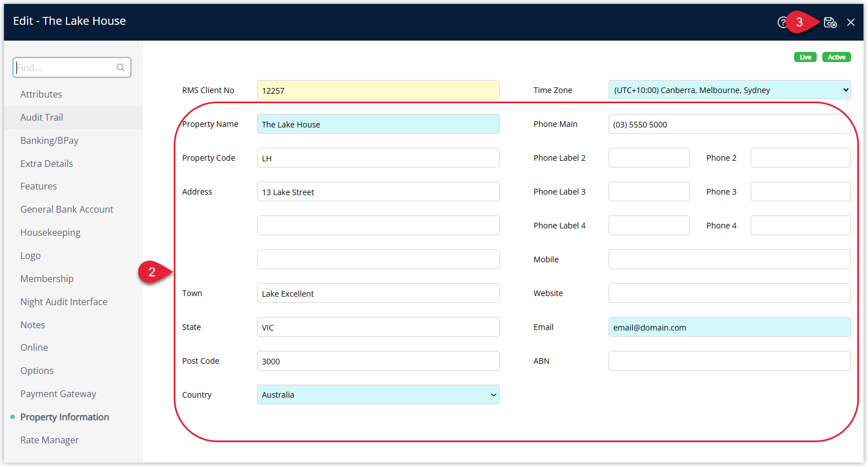This screenshot has width=868, height=467.
Task: Open Payment Gateway section
Action: (58, 394)
